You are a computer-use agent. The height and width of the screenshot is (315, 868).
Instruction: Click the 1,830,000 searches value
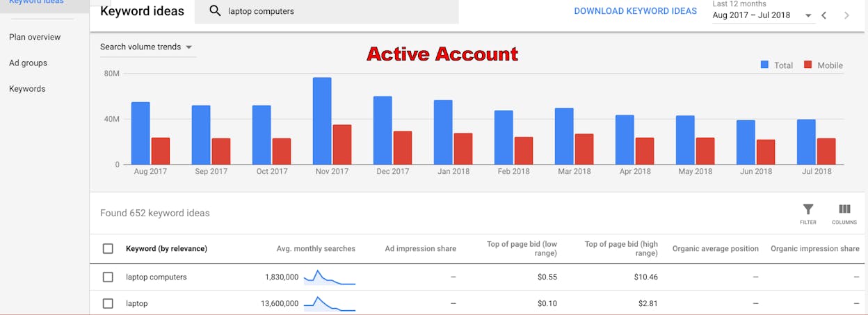coord(282,277)
